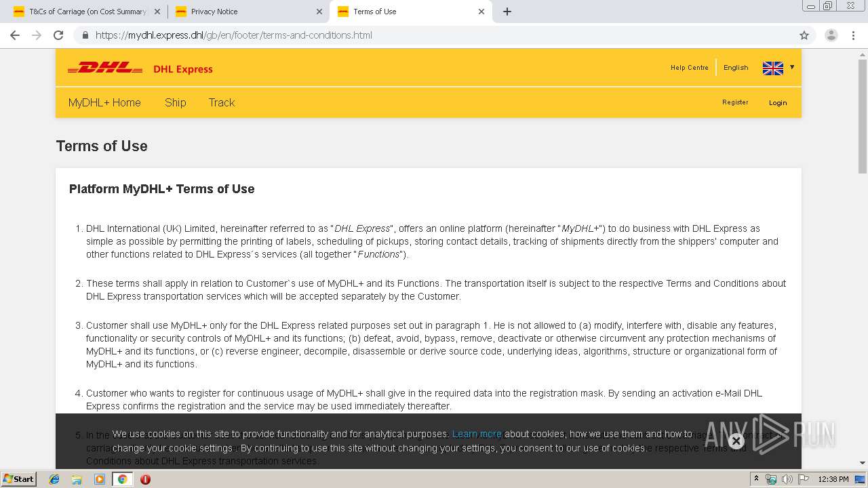Switch to T&Cs of Carriage tab
The width and height of the screenshot is (868, 488).
coord(86,12)
